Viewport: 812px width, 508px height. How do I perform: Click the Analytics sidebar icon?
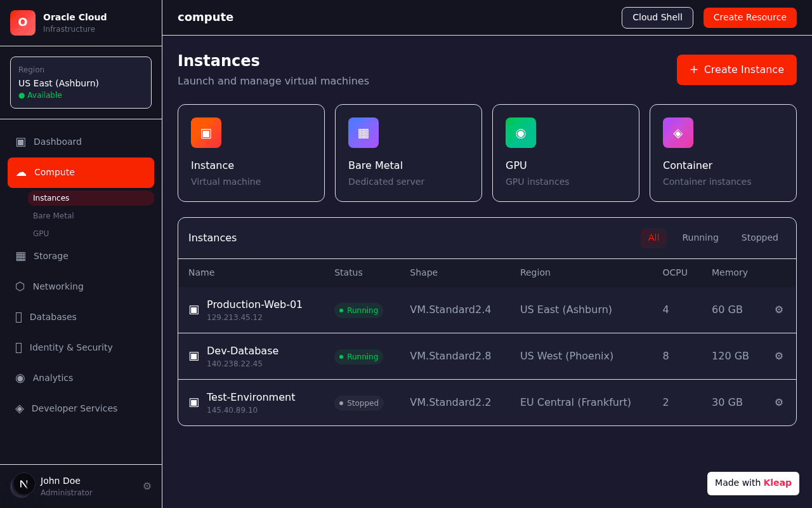(20, 378)
